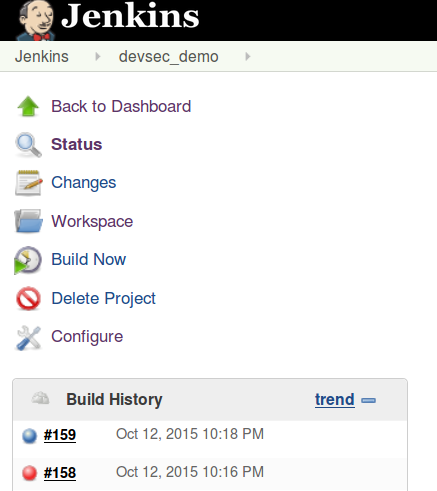Click the weather cloud icon in Build History
Image resolution: width=437 pixels, height=491 pixels.
tap(40, 398)
